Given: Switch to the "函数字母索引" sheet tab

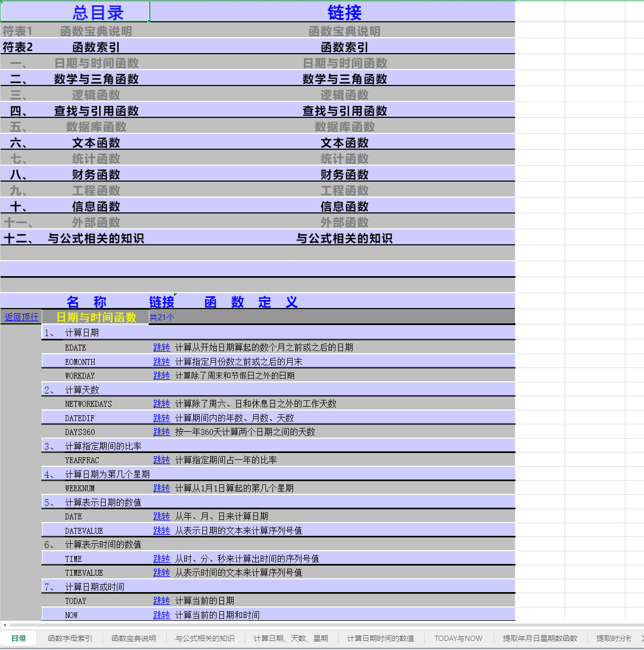Looking at the screenshot, I should click(x=69, y=638).
